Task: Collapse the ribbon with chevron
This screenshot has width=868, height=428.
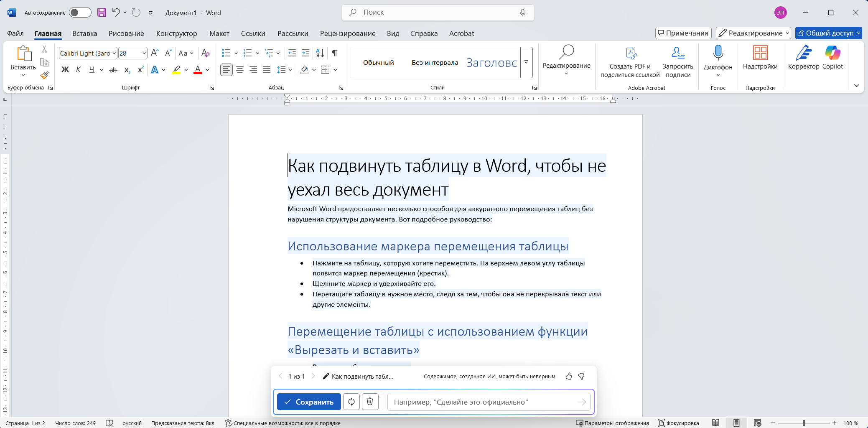Action: [x=857, y=86]
